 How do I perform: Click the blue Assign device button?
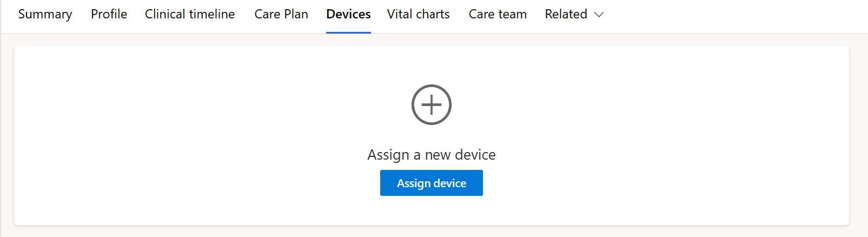coord(431,183)
